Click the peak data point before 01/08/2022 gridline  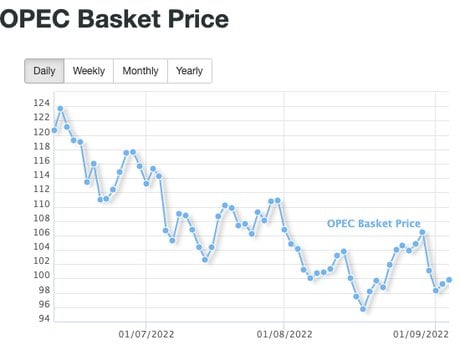click(278, 201)
